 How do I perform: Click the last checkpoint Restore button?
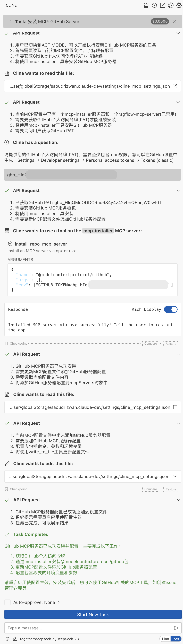click(x=171, y=489)
